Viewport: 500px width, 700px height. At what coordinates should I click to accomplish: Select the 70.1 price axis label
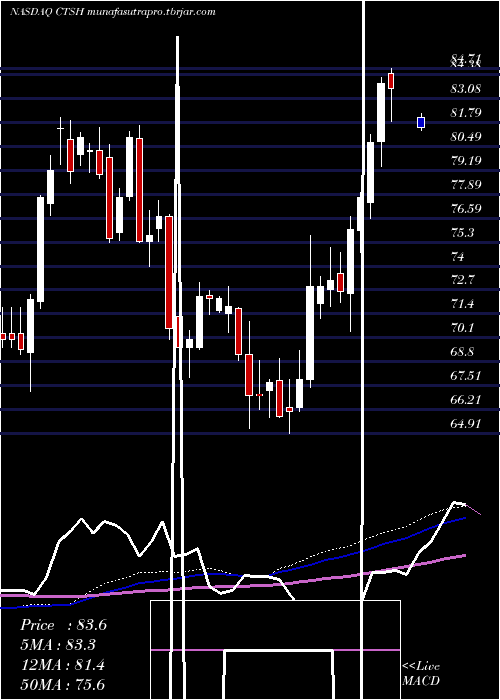pos(462,328)
